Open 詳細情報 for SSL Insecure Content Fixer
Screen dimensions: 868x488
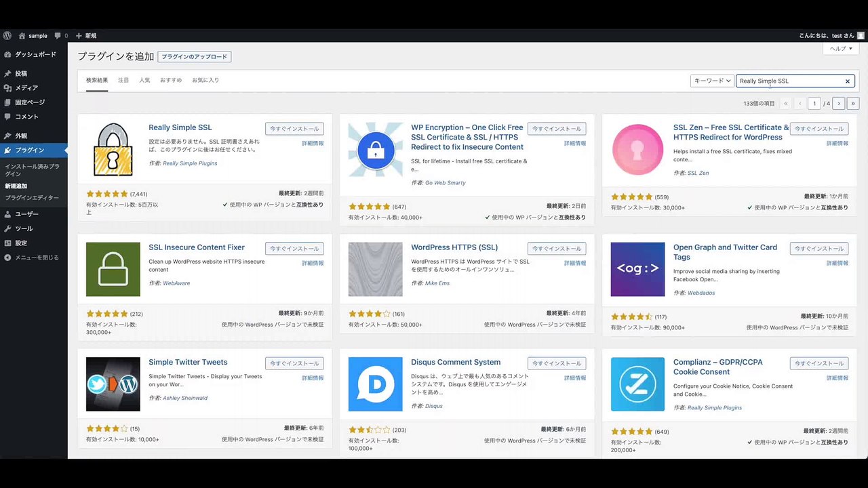(313, 264)
